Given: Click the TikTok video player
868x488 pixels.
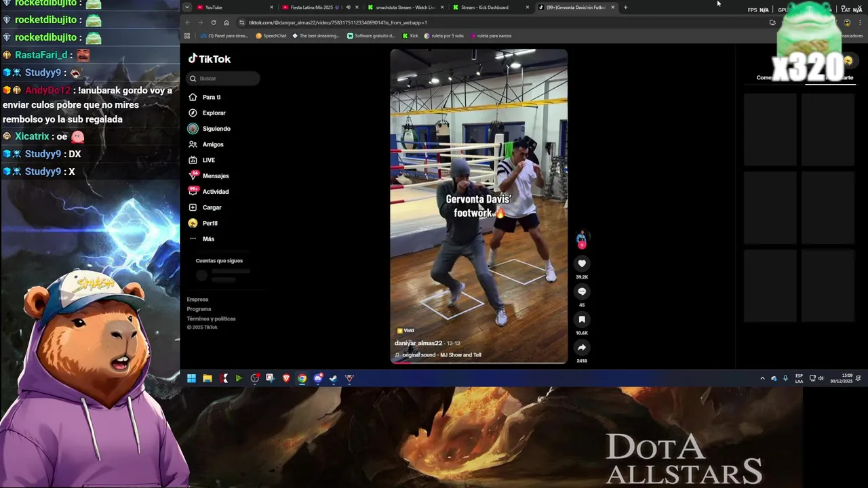Looking at the screenshot, I should tap(479, 206).
